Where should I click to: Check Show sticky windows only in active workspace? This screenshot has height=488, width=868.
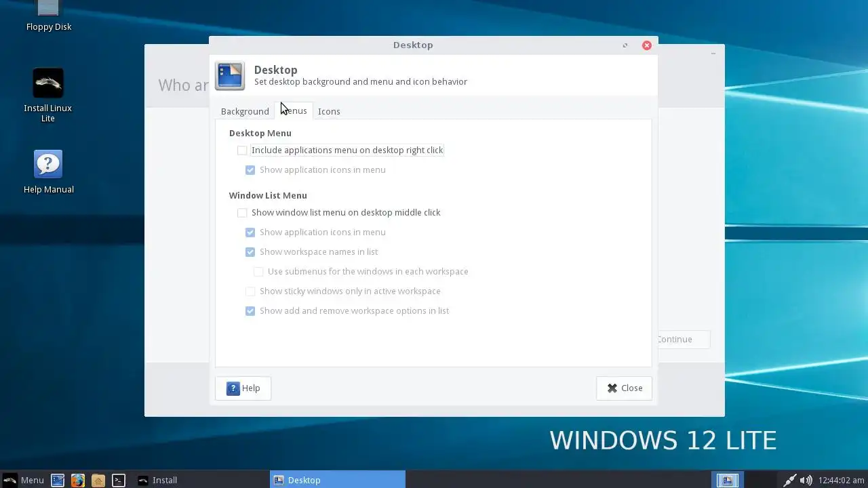(250, 291)
